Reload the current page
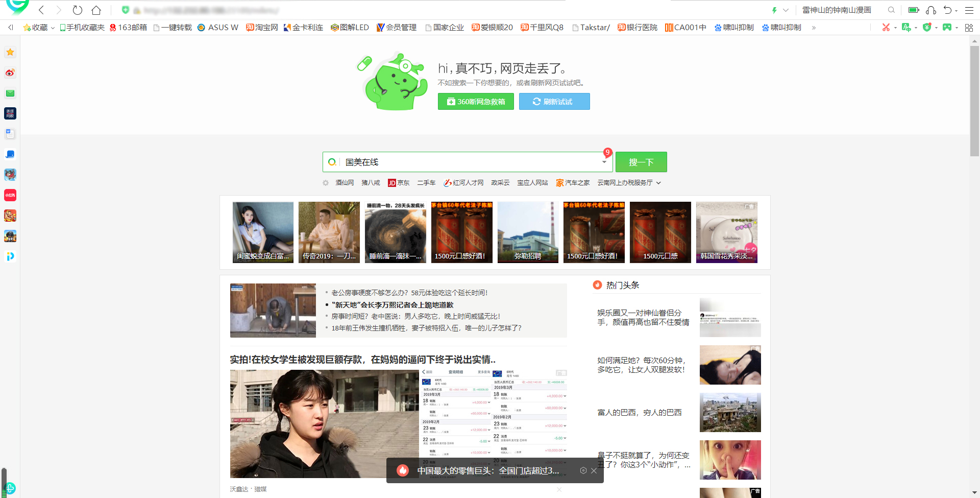Viewport: 980px width, 498px height. pyautogui.click(x=78, y=10)
